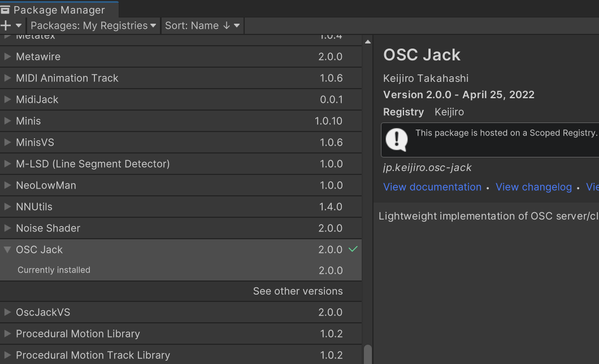Click the package list scrollbar thumb

pyautogui.click(x=367, y=354)
